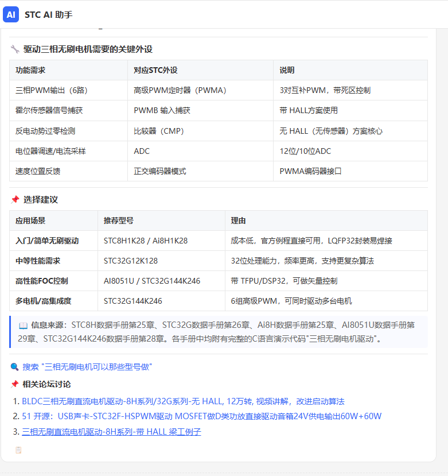Select cell 三相PWM输出（6路）

point(69,90)
